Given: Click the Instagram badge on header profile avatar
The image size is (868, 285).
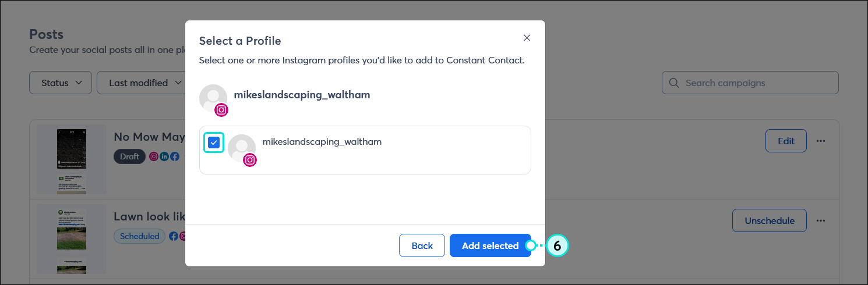Looking at the screenshot, I should [221, 110].
